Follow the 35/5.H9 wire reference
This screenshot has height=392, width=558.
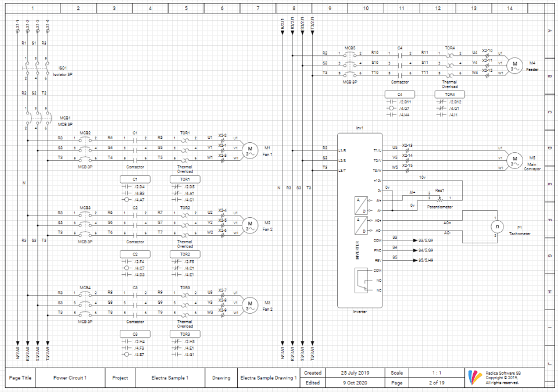click(425, 260)
